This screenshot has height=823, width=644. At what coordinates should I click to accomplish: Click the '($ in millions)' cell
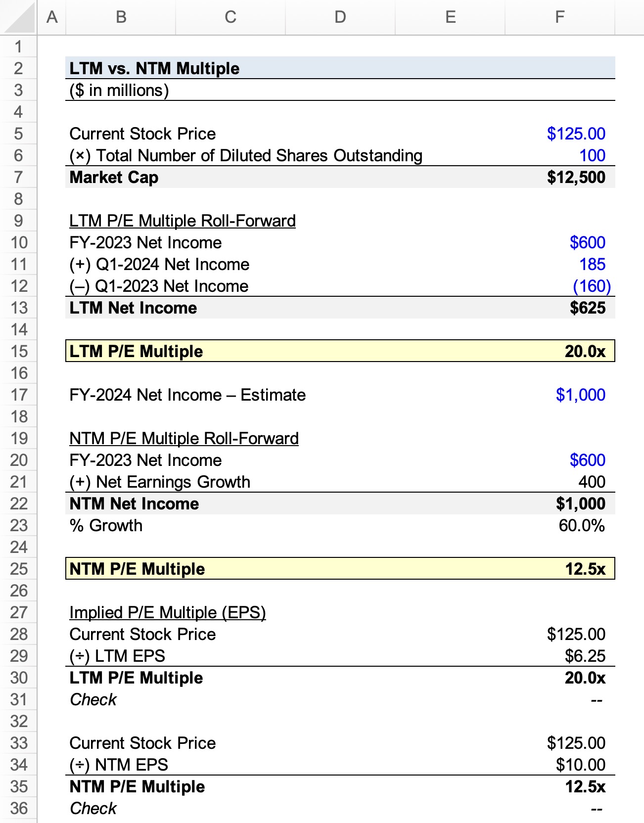(x=119, y=90)
